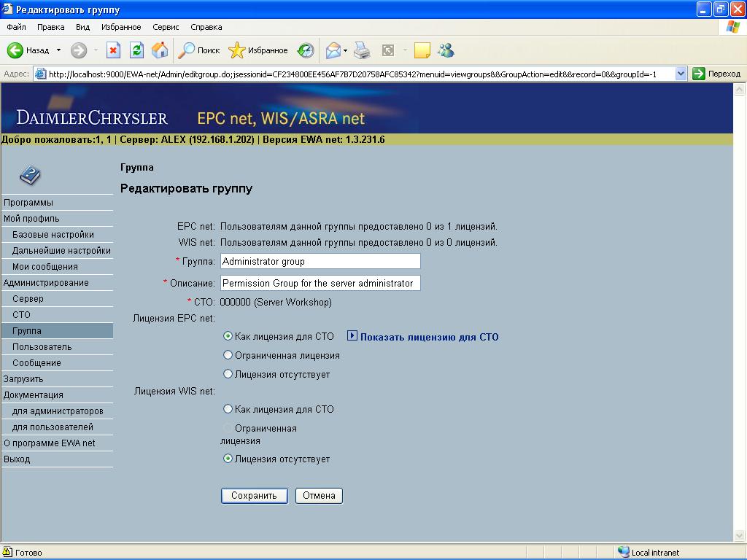Open the Справка menu
The image size is (747, 560).
click(206, 27)
